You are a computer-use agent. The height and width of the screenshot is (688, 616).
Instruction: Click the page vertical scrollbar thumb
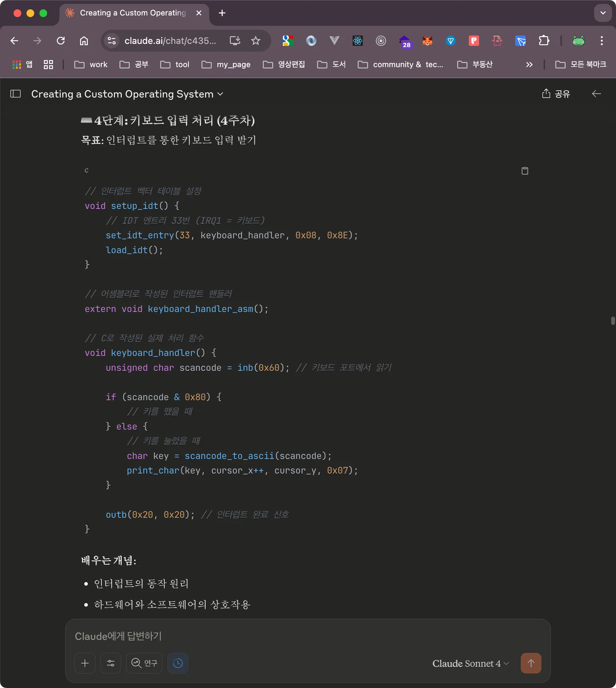[x=613, y=321]
